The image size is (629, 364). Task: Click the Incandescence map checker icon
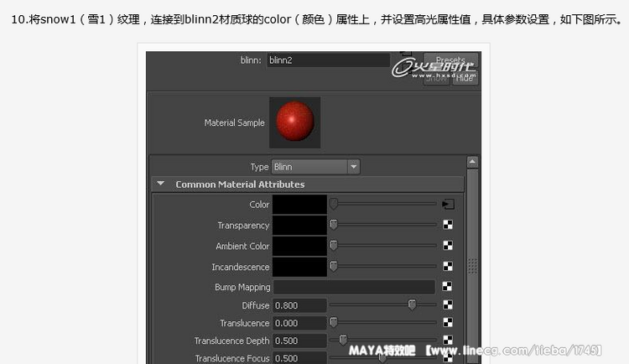(448, 267)
